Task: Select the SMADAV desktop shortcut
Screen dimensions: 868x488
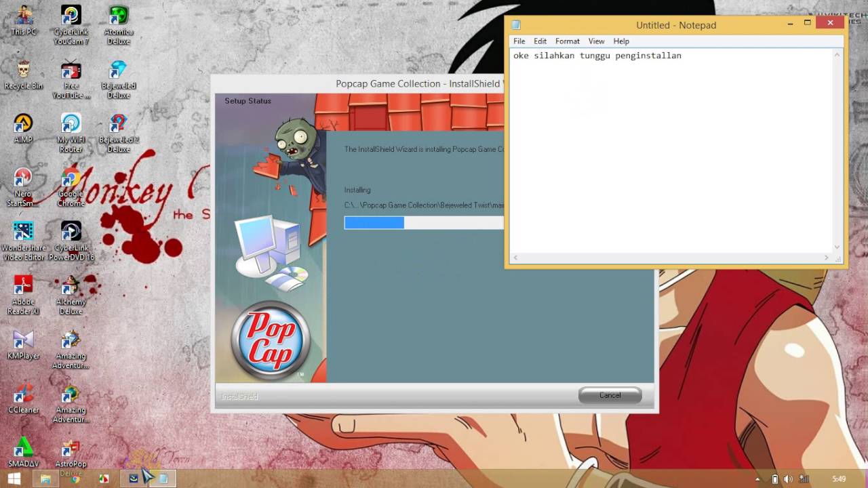Action: pyautogui.click(x=23, y=453)
